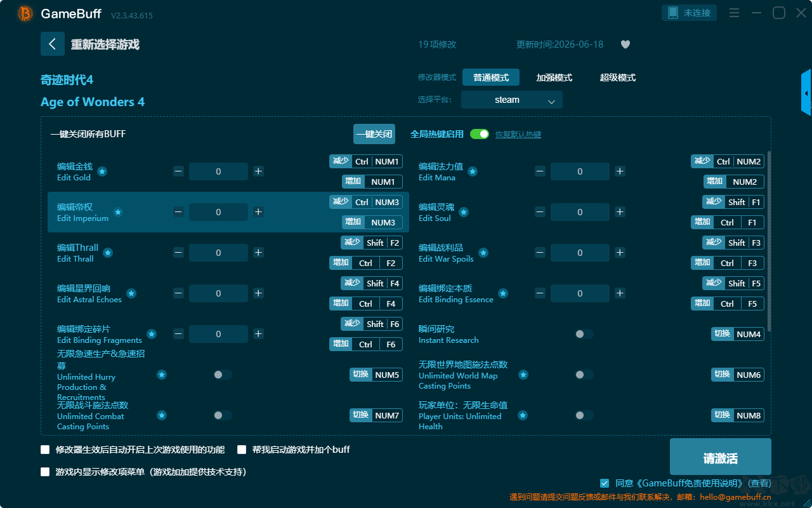Increase Edit War Spoils value with plus
The image size is (812, 508).
[620, 253]
